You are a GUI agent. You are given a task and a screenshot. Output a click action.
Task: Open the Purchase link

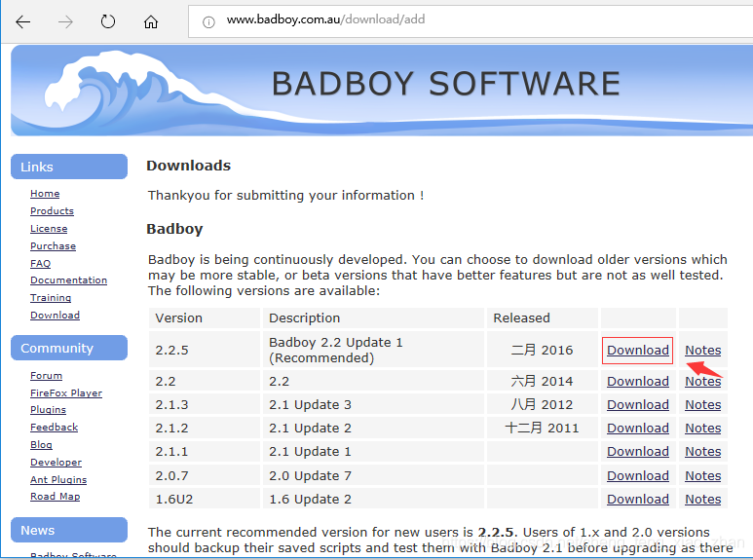click(53, 245)
